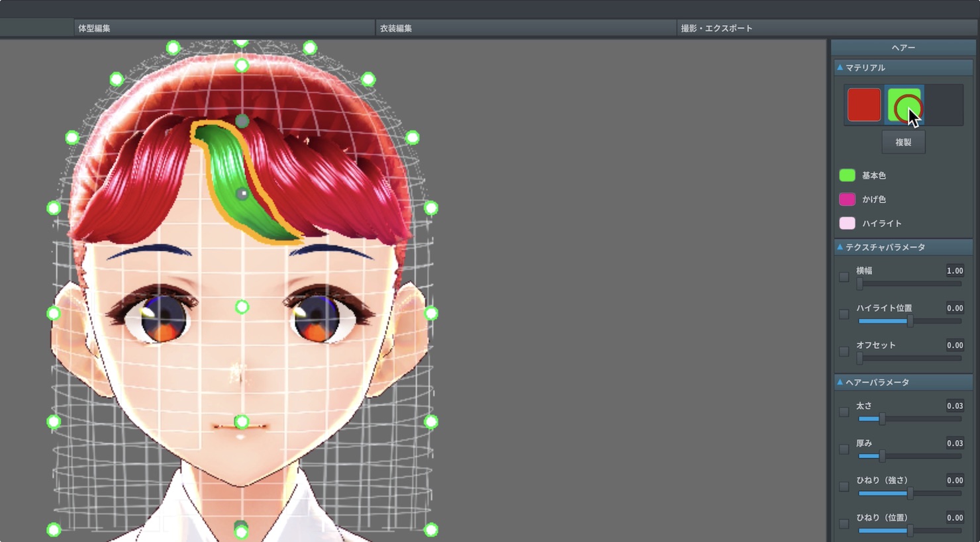This screenshot has width=980, height=542.
Task: Click the ハイライト位置 slider handle
Action: tap(910, 321)
